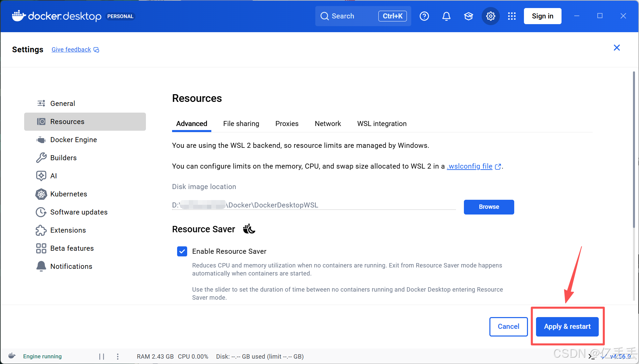Click the Builders wrench icon
639x364 pixels.
click(41, 158)
